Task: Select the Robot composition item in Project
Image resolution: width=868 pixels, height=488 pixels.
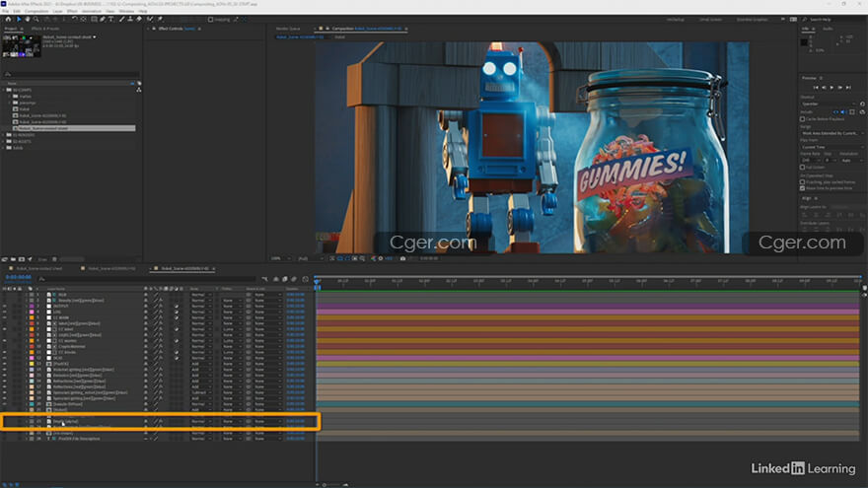Action: coord(25,109)
